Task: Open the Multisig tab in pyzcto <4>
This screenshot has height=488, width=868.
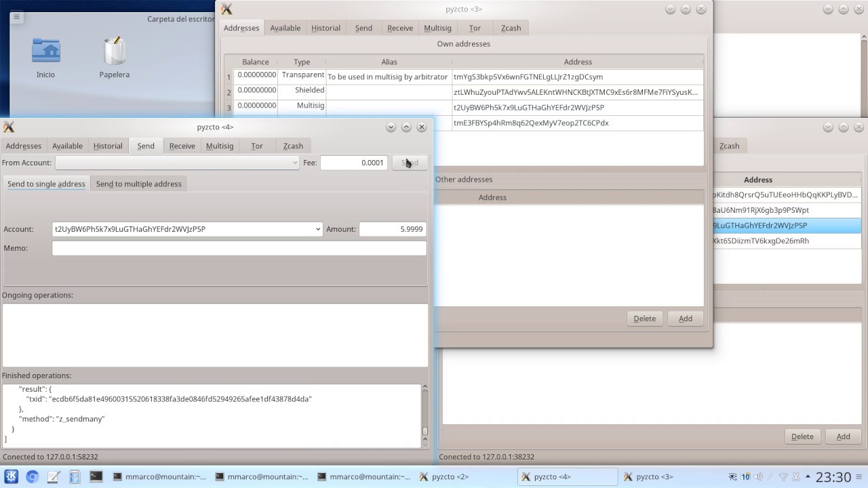Action: 220,146
